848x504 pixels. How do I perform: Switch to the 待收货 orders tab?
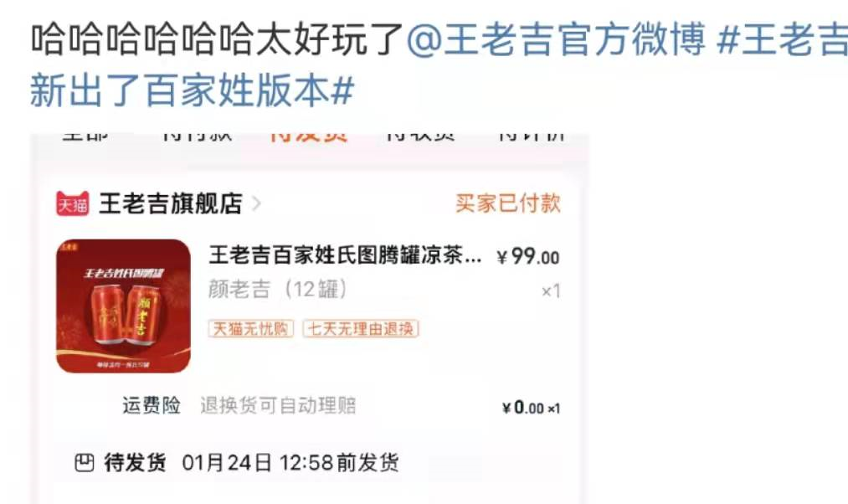pos(420,136)
